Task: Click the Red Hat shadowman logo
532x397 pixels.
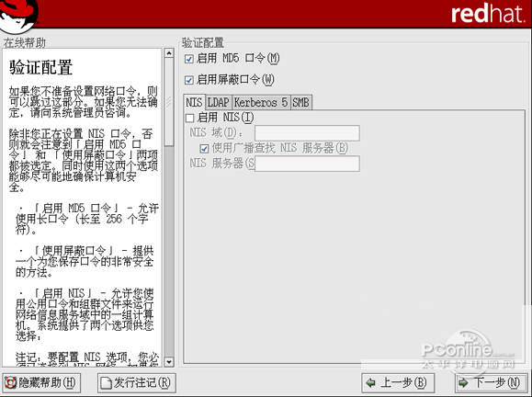Action: point(18,16)
